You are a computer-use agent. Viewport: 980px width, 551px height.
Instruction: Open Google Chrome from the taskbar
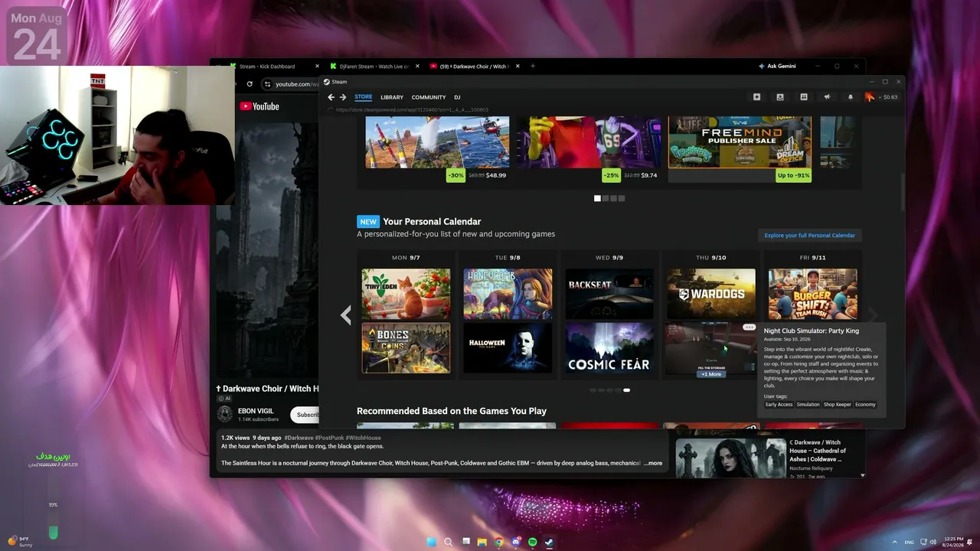pyautogui.click(x=499, y=542)
